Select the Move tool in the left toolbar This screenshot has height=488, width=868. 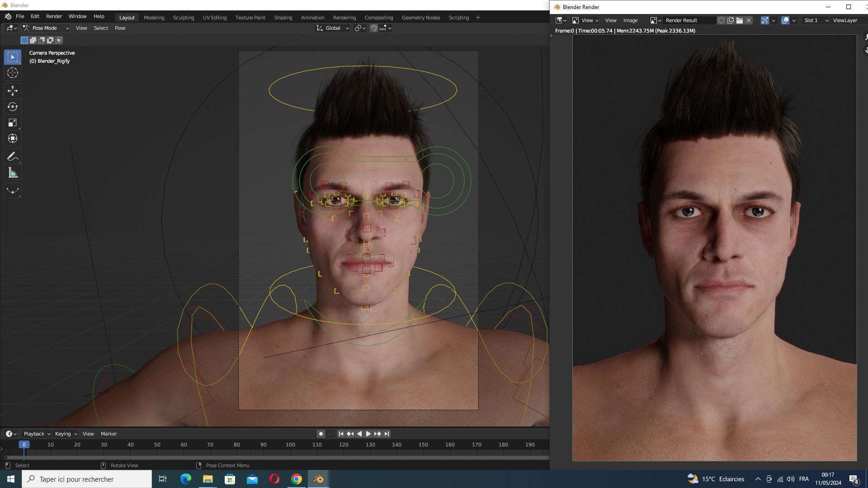(13, 91)
